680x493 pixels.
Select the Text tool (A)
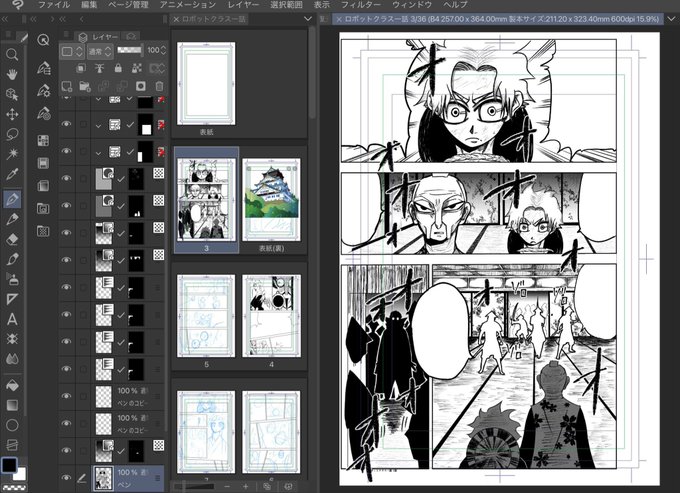[12, 320]
